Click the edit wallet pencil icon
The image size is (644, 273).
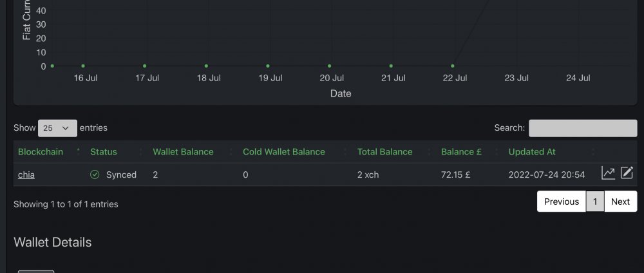(x=627, y=173)
